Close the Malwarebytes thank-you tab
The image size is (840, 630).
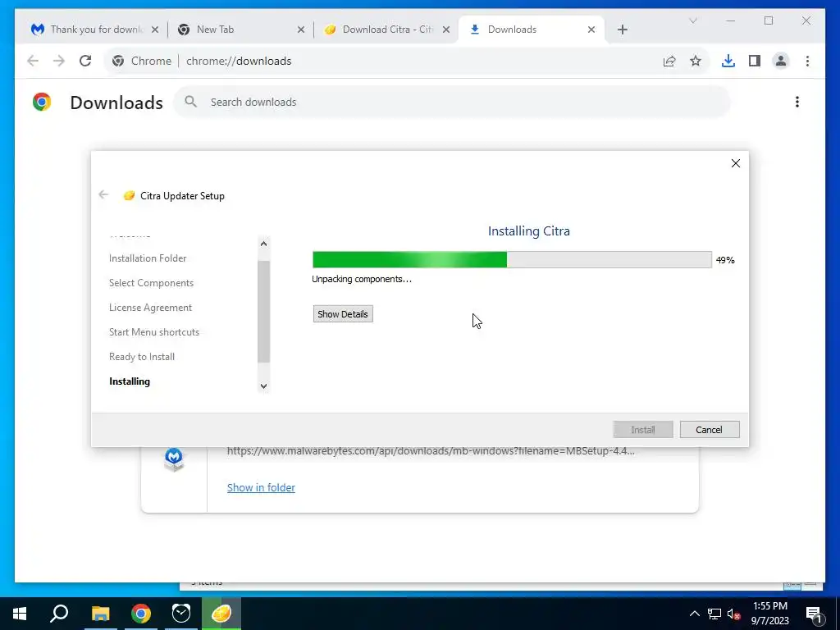click(155, 30)
